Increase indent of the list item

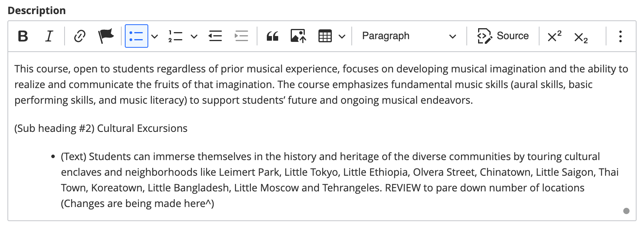pyautogui.click(x=241, y=36)
